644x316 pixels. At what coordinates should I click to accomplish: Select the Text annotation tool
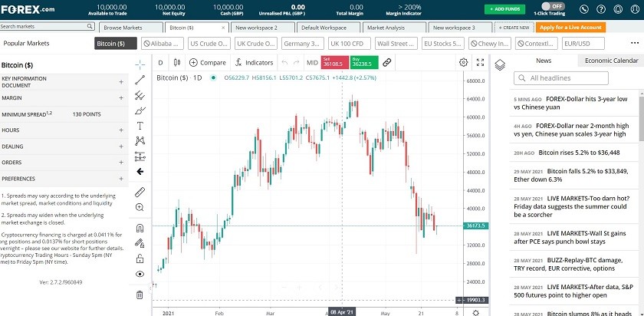140,126
